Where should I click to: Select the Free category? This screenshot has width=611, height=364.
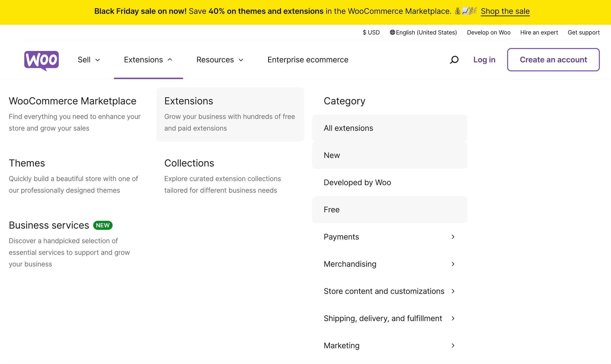tap(389, 210)
